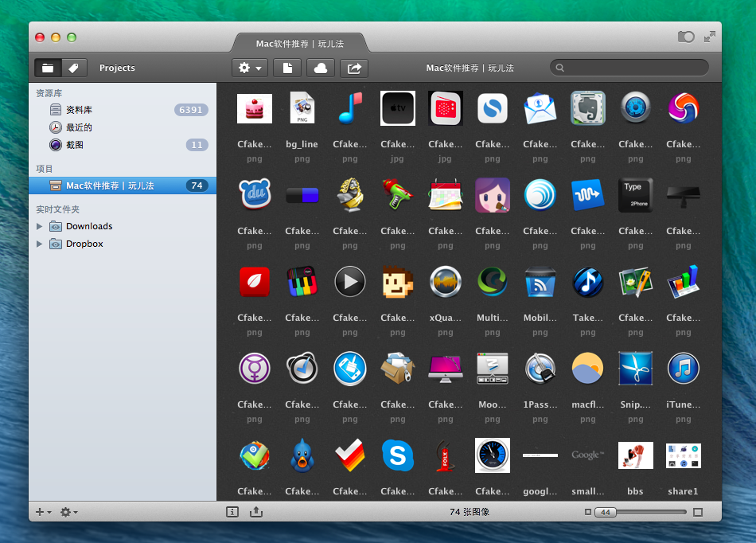
Task: Select the xQua... waveform thumbnail
Action: pyautogui.click(x=446, y=282)
